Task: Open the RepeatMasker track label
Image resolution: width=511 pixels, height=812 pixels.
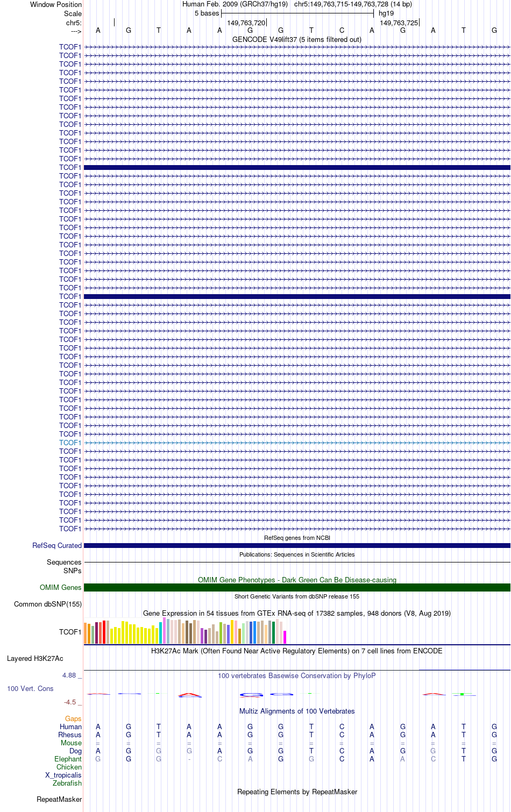Action: click(x=59, y=799)
